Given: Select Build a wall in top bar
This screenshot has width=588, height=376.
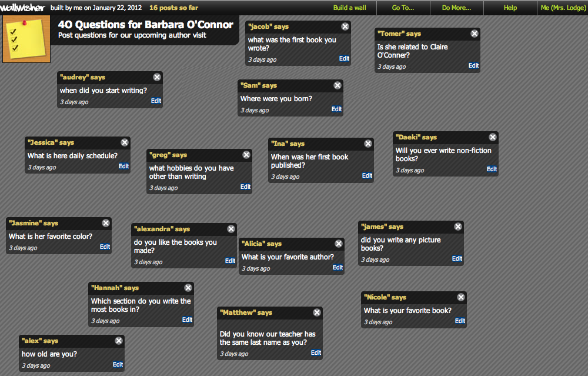Looking at the screenshot, I should click(349, 8).
